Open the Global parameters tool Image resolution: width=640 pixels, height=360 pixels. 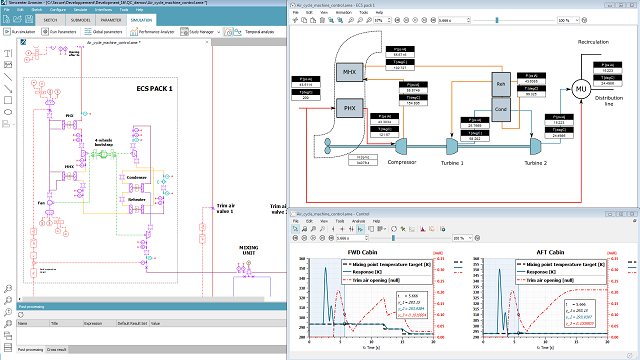(103, 31)
